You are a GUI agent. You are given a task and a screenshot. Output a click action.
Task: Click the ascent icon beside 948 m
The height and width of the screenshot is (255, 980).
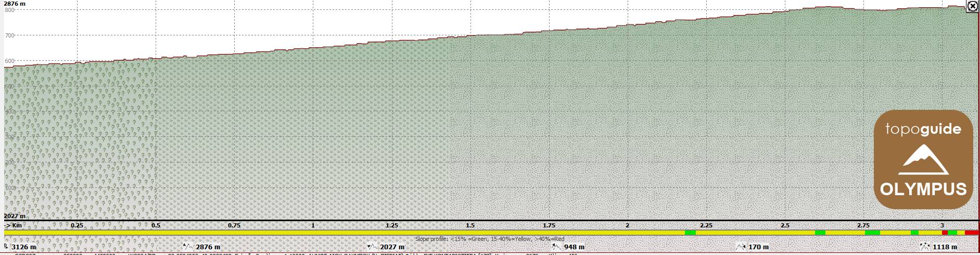556,247
